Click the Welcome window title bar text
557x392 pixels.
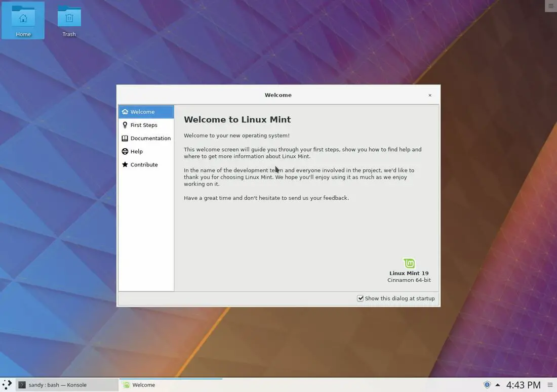[278, 95]
